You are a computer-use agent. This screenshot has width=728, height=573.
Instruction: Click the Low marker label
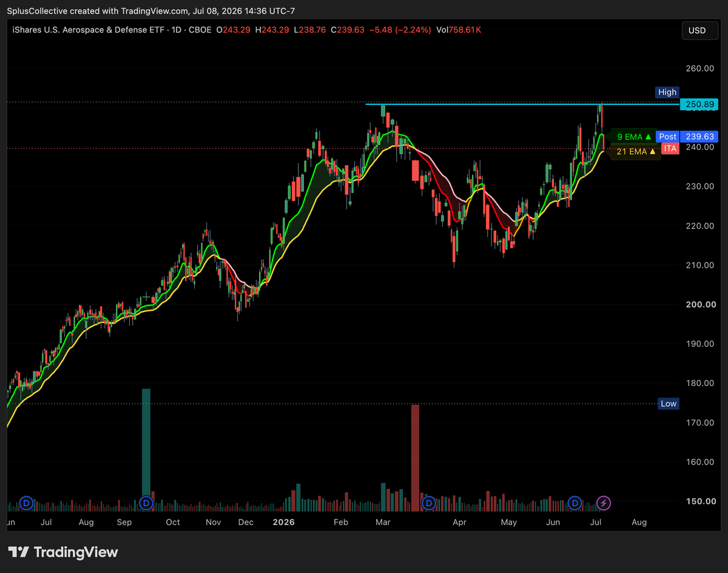tap(669, 404)
